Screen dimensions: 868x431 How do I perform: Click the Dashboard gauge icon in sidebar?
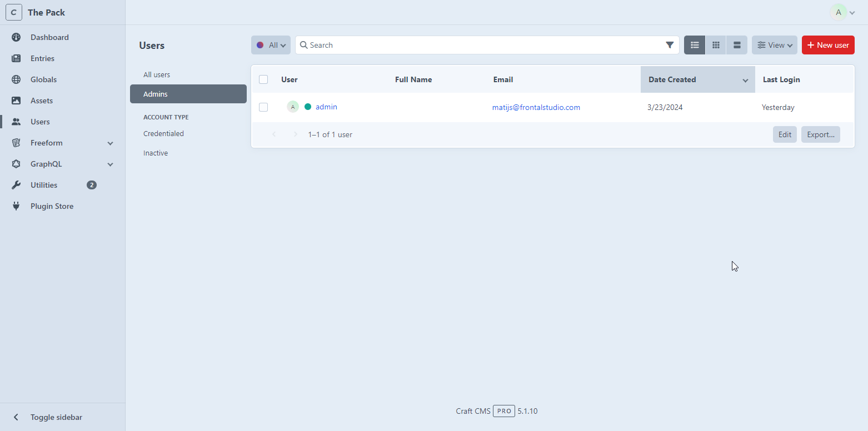16,37
